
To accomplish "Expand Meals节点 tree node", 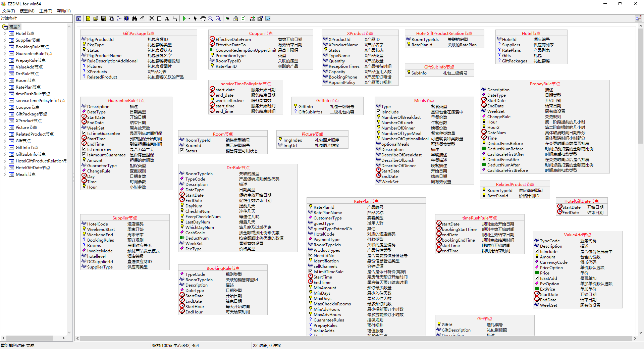I will pos(5,174).
